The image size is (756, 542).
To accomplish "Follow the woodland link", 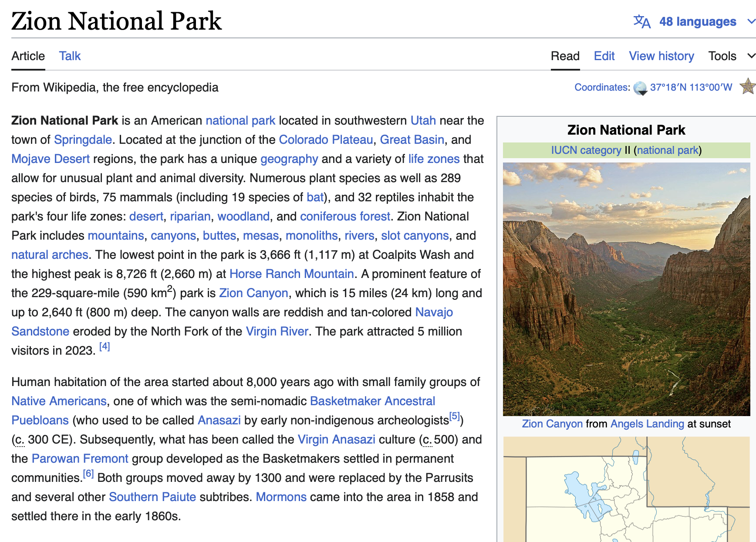I will [x=243, y=216].
